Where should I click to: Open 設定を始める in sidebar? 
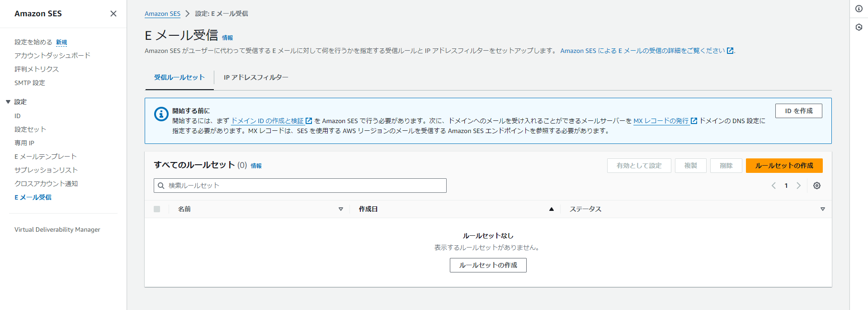point(33,42)
